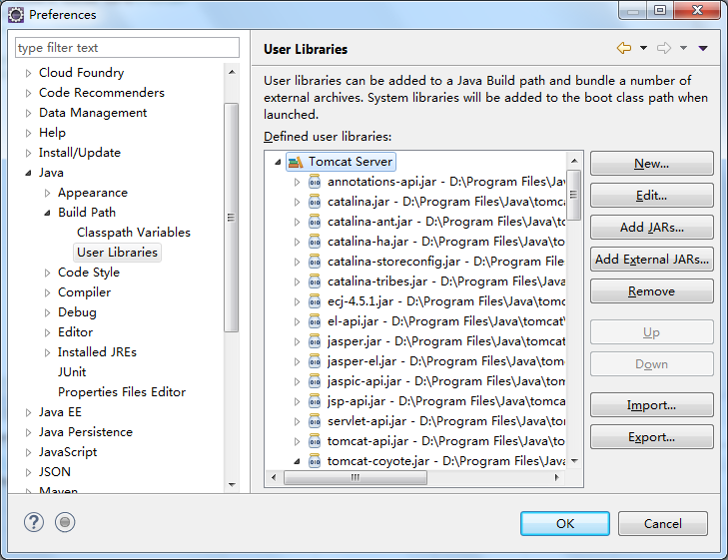
Task: Click the Help question mark icon
Action: tap(34, 522)
